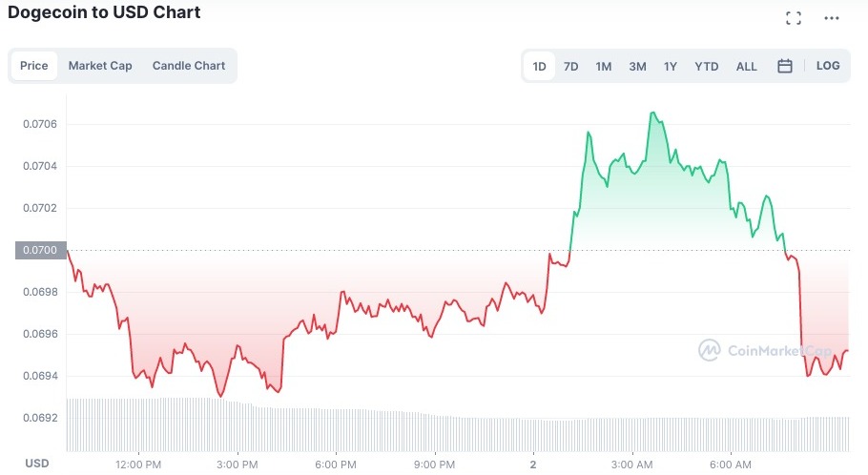
Task: Click the 3:00 AM time axis label
Action: pyautogui.click(x=631, y=464)
